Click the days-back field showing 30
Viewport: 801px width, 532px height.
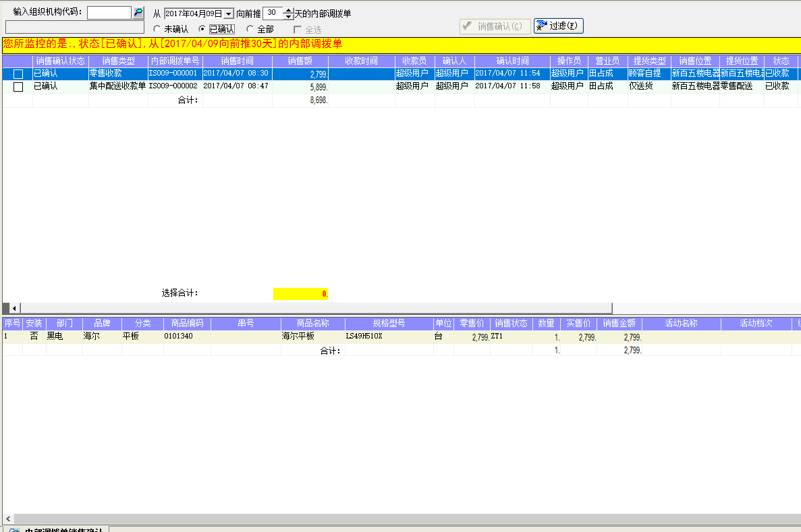(x=273, y=13)
